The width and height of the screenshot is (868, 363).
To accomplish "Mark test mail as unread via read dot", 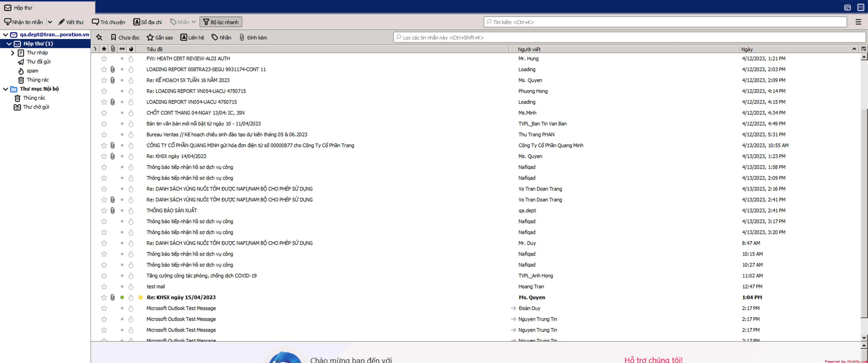I will [122, 287].
